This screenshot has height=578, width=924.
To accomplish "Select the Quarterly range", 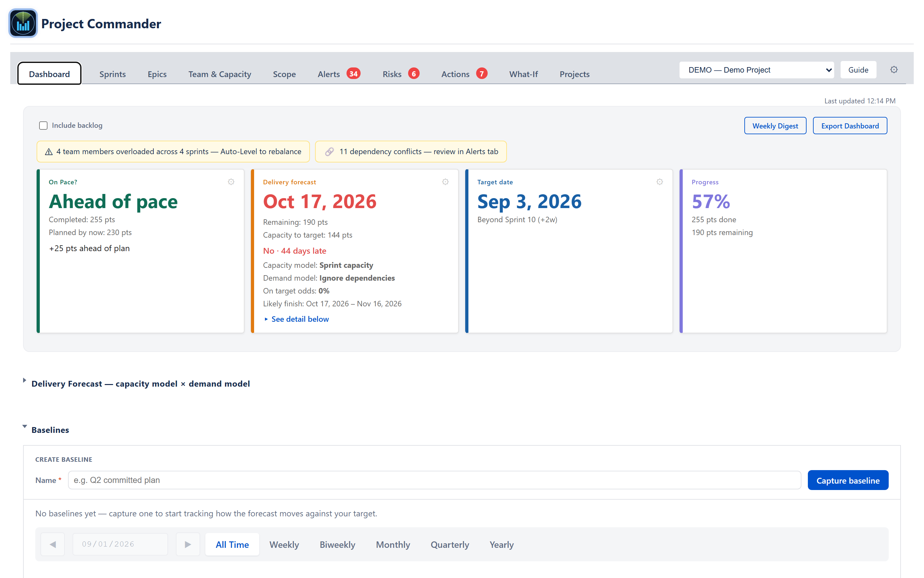I will click(450, 544).
